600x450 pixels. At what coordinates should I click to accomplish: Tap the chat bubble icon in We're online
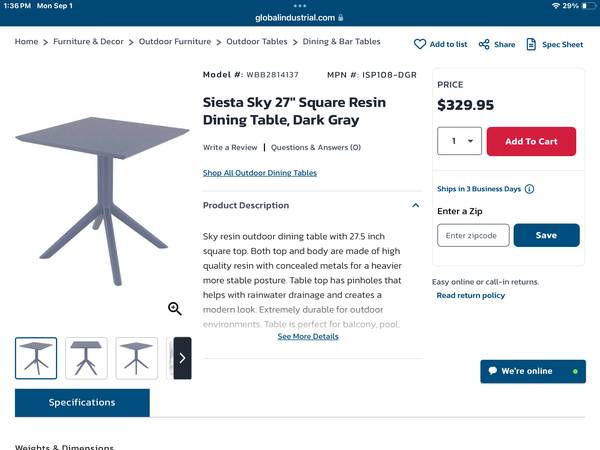click(x=492, y=371)
